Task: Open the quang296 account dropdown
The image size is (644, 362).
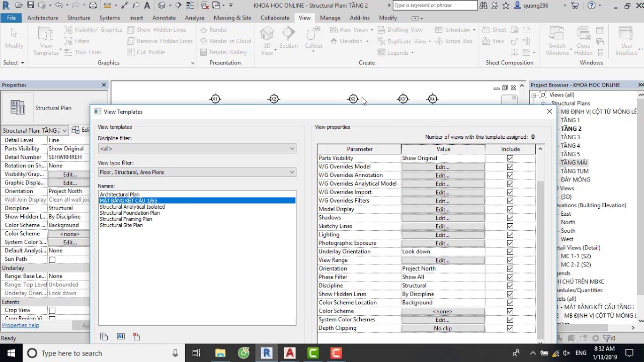Action: [x=565, y=6]
